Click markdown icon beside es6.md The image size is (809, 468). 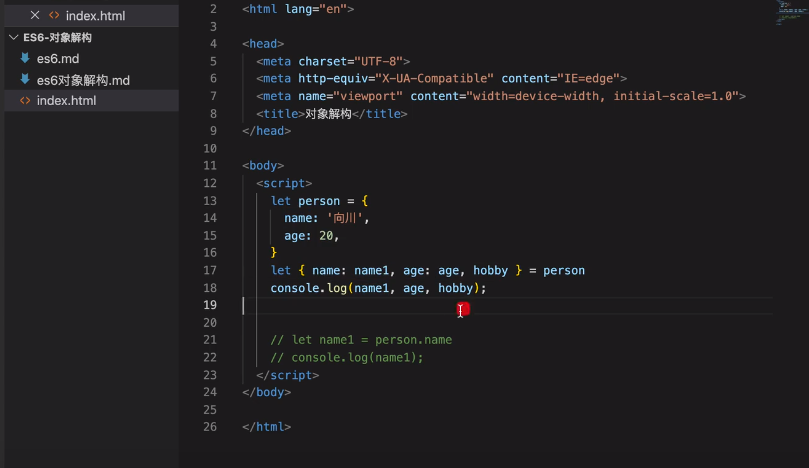tap(25, 58)
